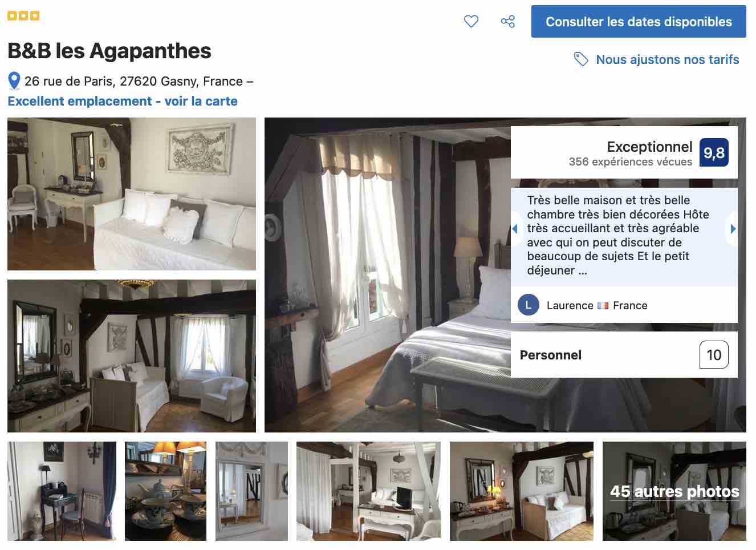Click the price tag icon
The width and height of the screenshot is (756, 550).
tap(581, 59)
